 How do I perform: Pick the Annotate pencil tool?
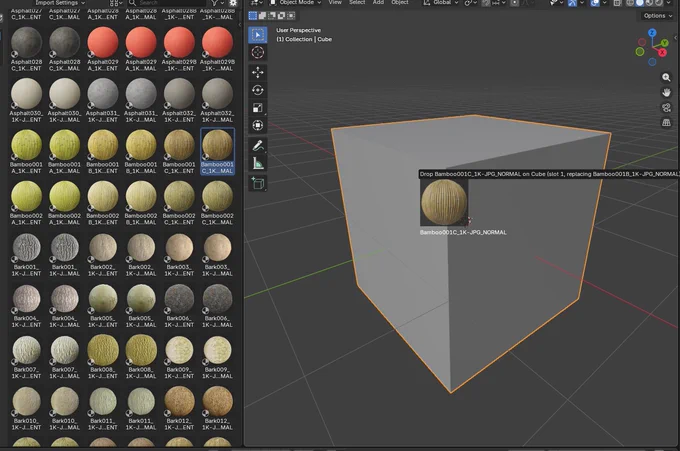click(x=258, y=146)
